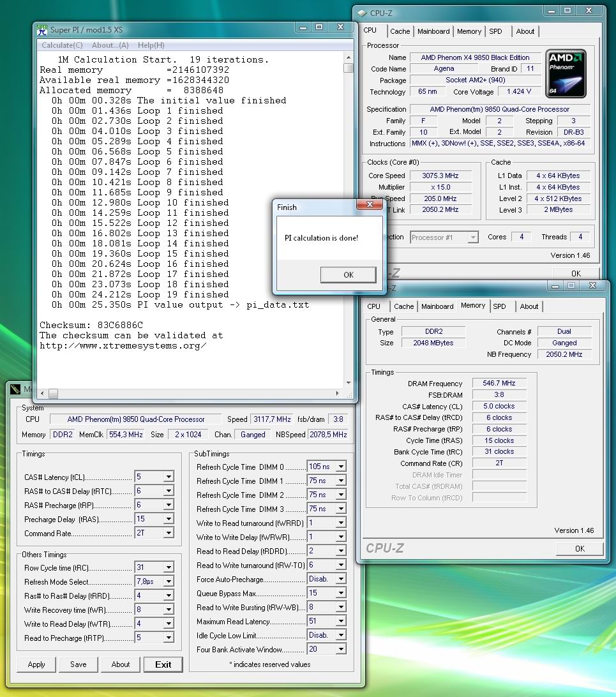Open Mainboard tab in lower CPU-Z window
Viewport: 616px width, 697px height.
[x=437, y=306]
